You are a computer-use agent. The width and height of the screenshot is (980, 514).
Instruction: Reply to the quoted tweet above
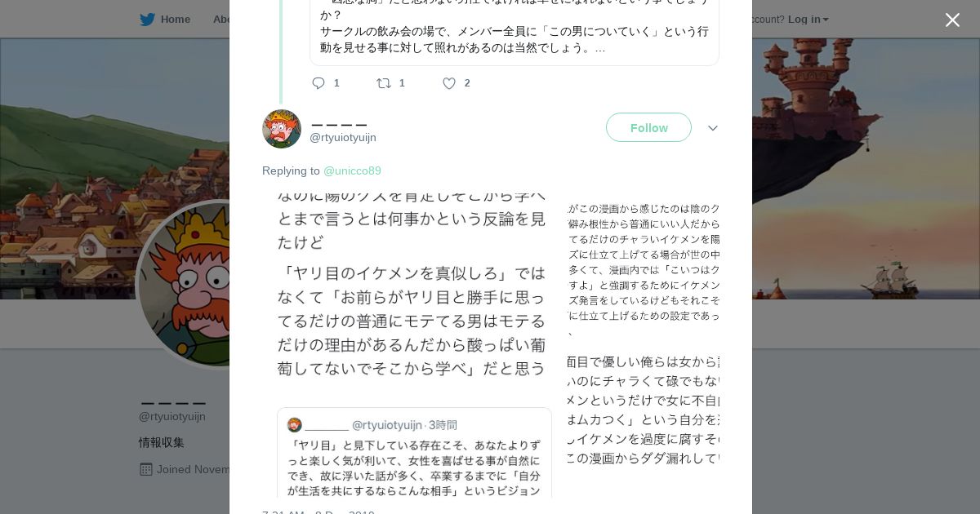[318, 83]
